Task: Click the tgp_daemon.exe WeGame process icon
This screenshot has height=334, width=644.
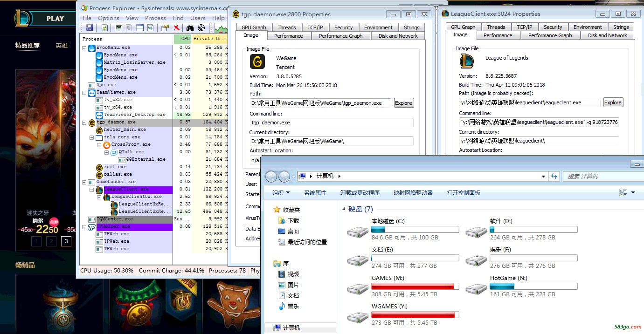Action: coord(92,122)
